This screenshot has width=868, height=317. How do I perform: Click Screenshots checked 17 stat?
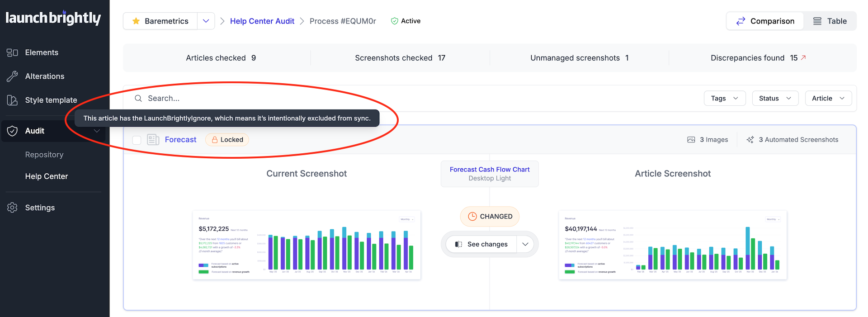[400, 58]
